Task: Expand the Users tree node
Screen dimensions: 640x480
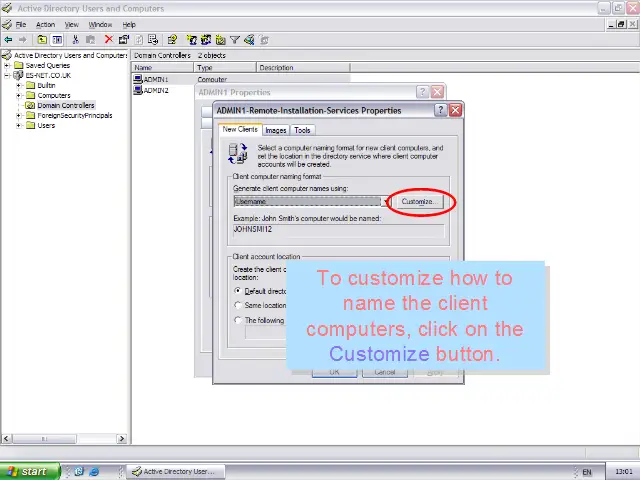Action: coord(18,125)
